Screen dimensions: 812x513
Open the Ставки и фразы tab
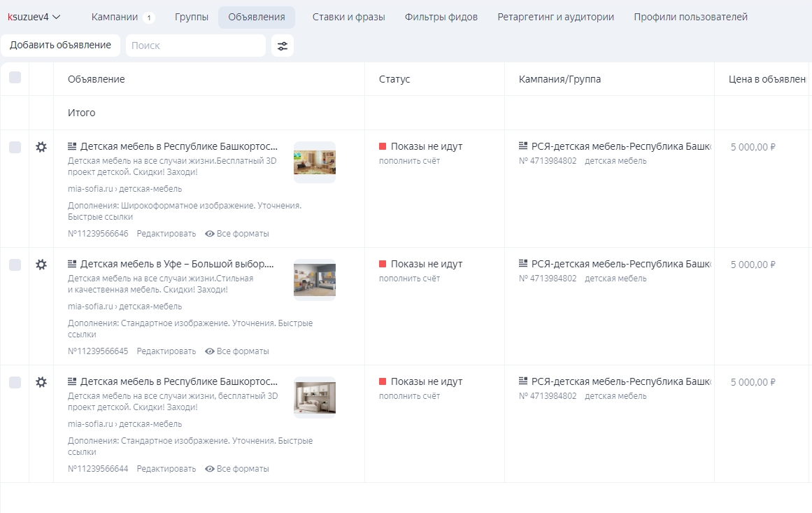pos(348,17)
